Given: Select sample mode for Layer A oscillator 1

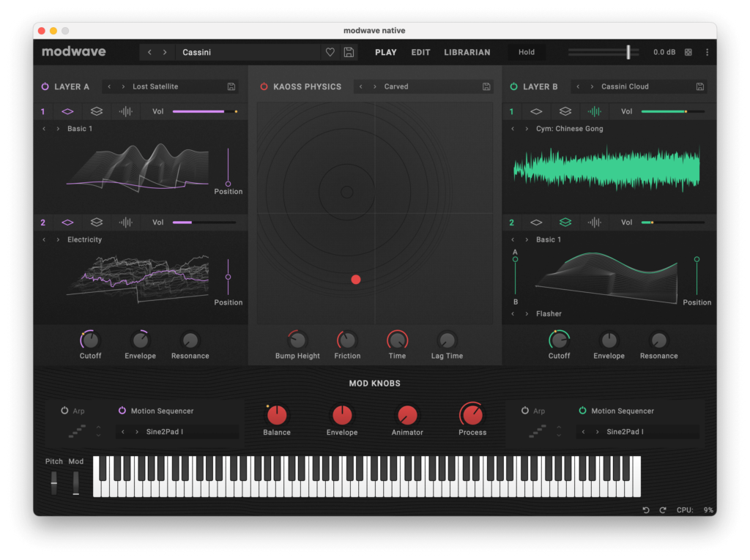Looking at the screenshot, I should pyautogui.click(x=126, y=111).
